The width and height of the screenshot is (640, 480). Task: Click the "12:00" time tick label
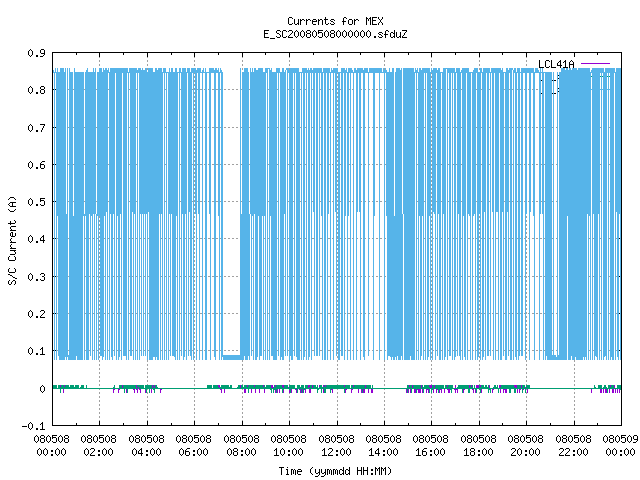pyautogui.click(x=336, y=452)
